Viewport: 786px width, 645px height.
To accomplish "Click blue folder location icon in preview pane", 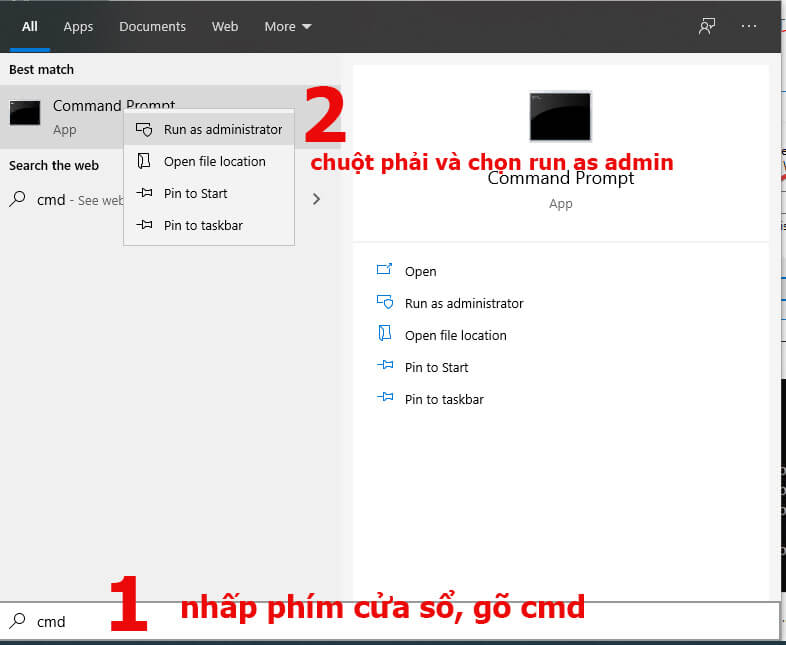I will point(384,333).
